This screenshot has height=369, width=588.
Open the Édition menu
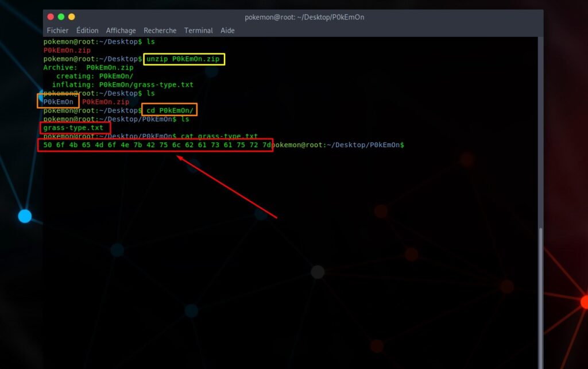pos(87,30)
